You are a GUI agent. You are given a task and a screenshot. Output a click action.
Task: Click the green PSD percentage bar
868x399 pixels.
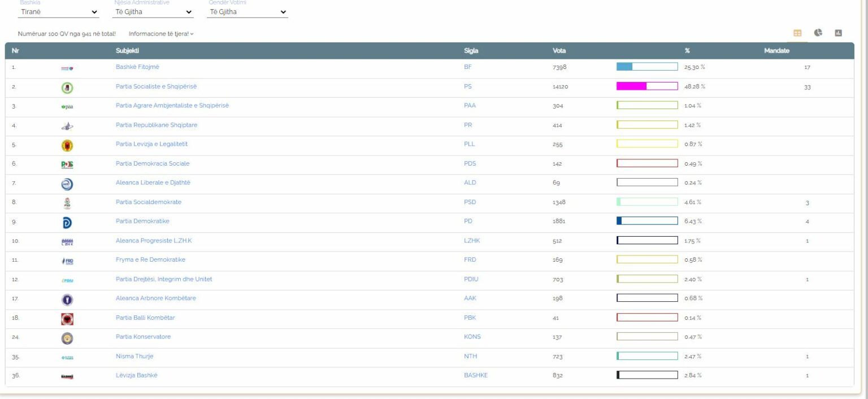(x=647, y=202)
